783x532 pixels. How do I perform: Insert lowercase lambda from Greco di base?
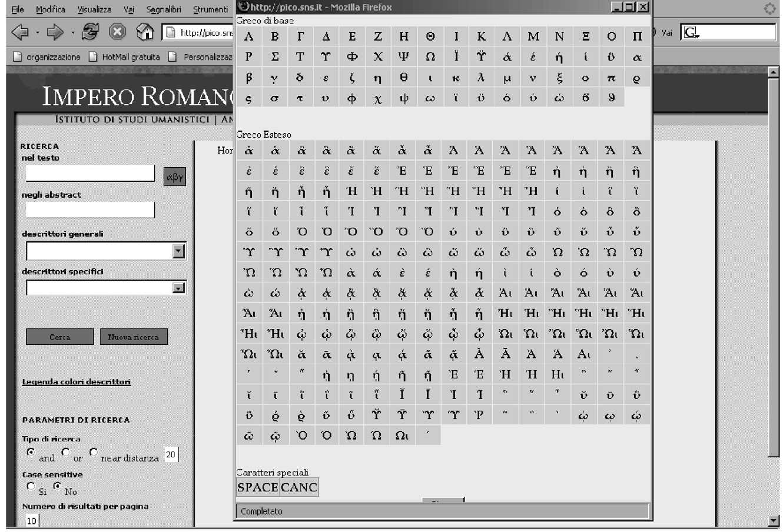[481, 78]
